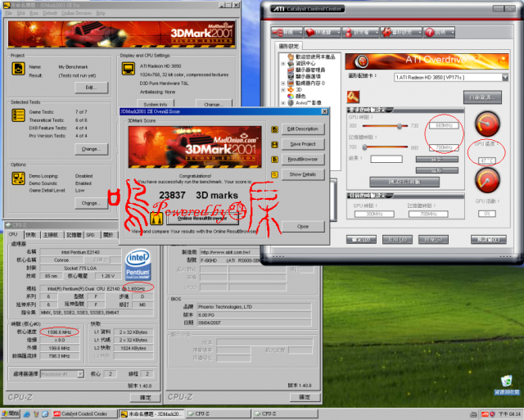Click the Selected Tests icon in 3DMark window
Viewport: 524px width, 420px height.
click(x=18, y=115)
